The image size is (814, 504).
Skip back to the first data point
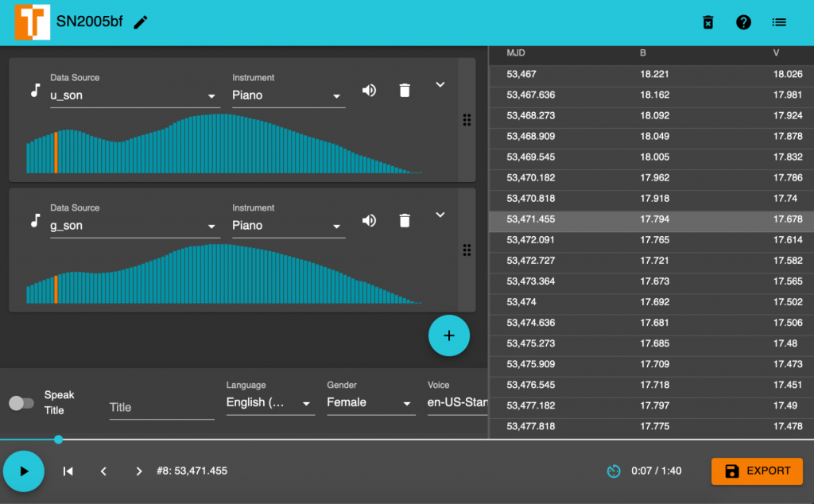tap(68, 471)
